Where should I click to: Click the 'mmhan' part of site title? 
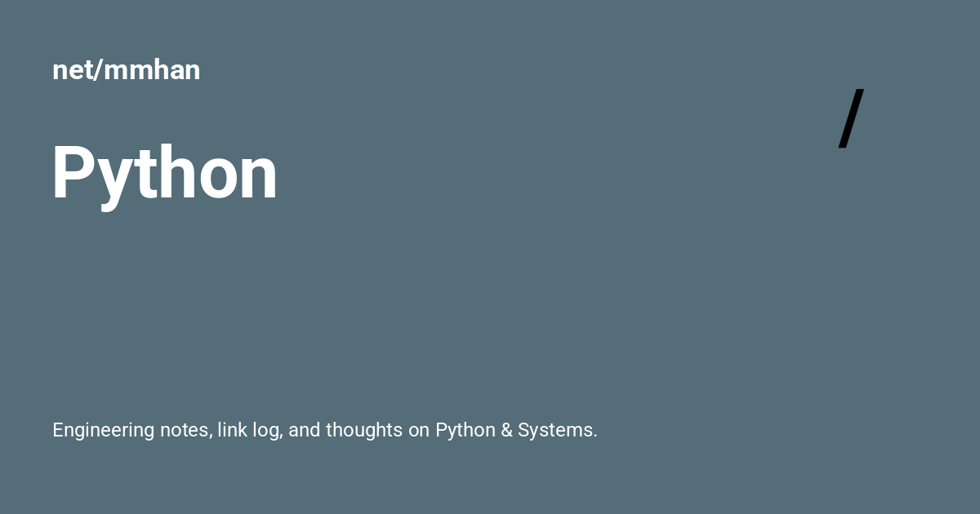(152, 70)
